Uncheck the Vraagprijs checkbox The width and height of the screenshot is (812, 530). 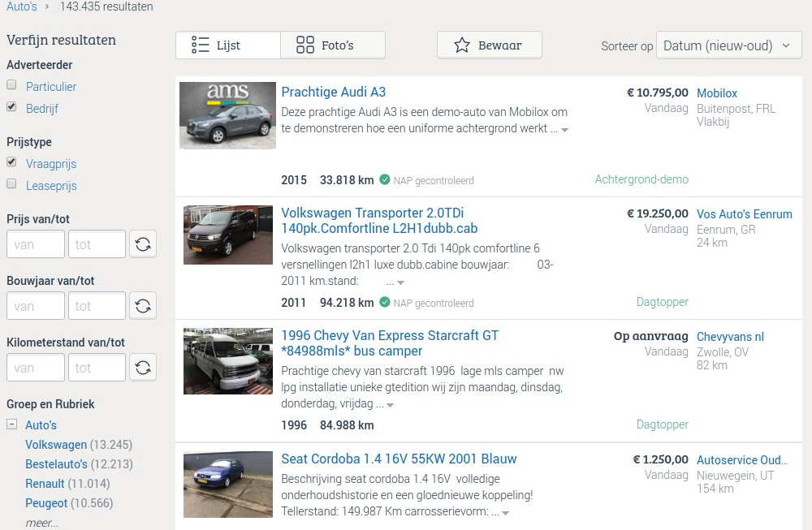click(11, 162)
